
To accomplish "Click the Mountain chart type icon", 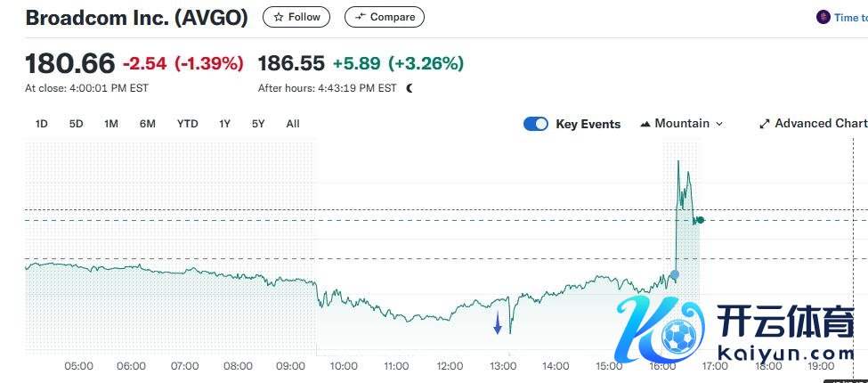I will (x=645, y=124).
